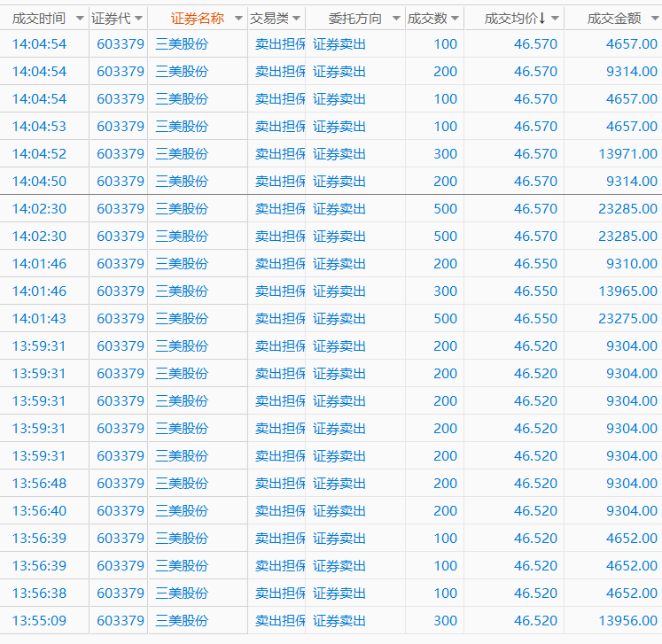
Task: Click quantity 500 in the 14:01:43 row
Action: (446, 318)
